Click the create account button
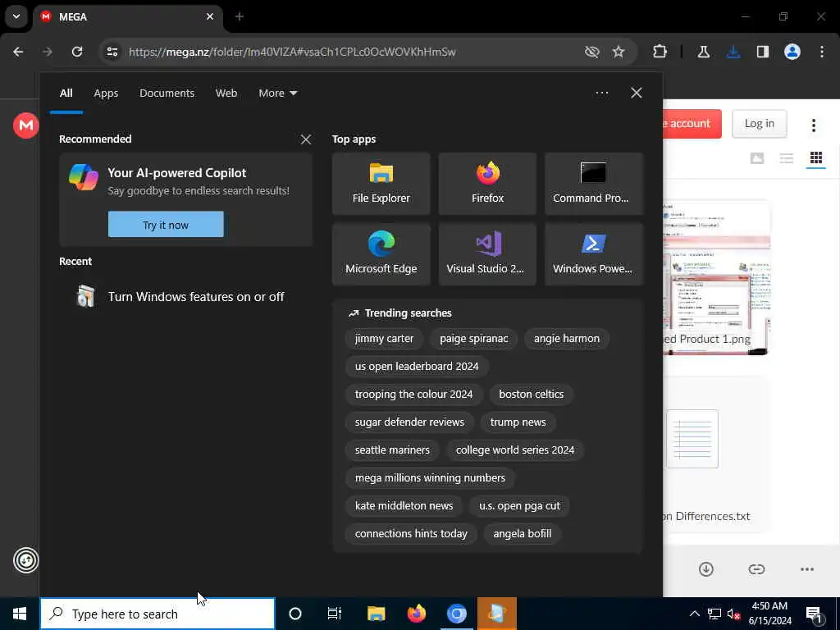This screenshot has width=840, height=630. click(x=692, y=123)
